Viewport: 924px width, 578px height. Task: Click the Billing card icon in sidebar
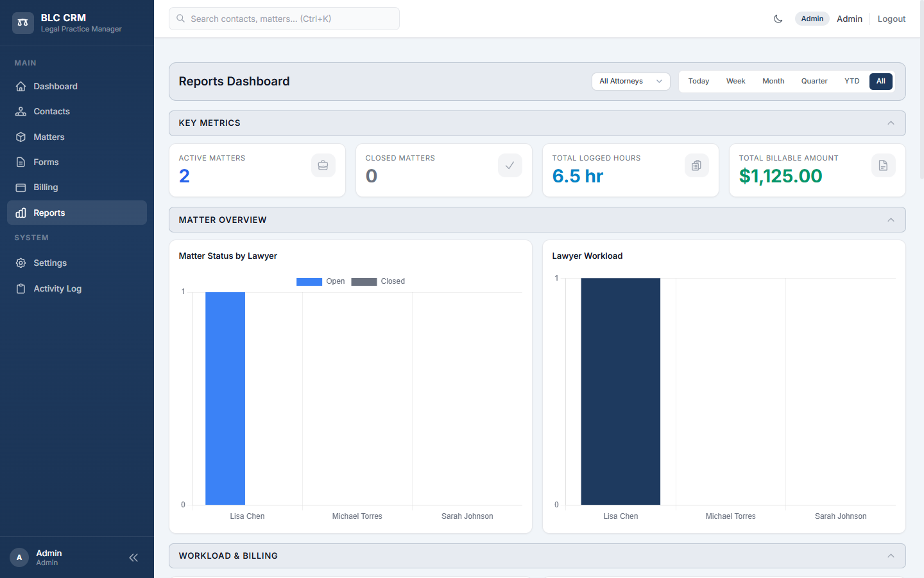(x=21, y=187)
